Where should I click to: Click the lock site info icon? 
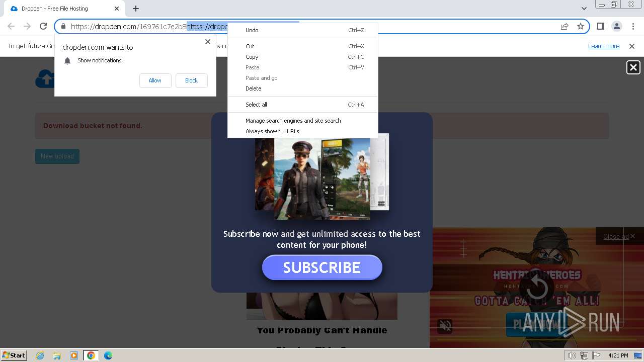63,26
